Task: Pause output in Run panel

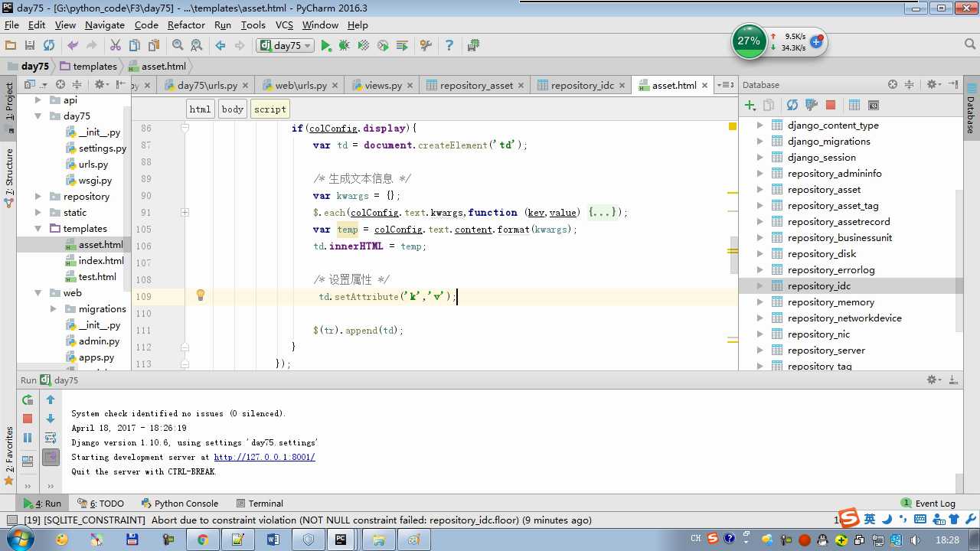Action: click(28, 438)
